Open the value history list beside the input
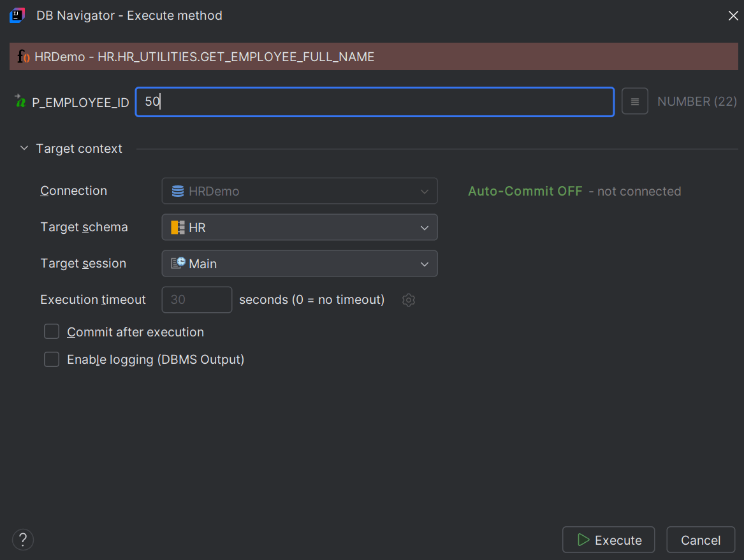This screenshot has width=744, height=560. (x=635, y=101)
